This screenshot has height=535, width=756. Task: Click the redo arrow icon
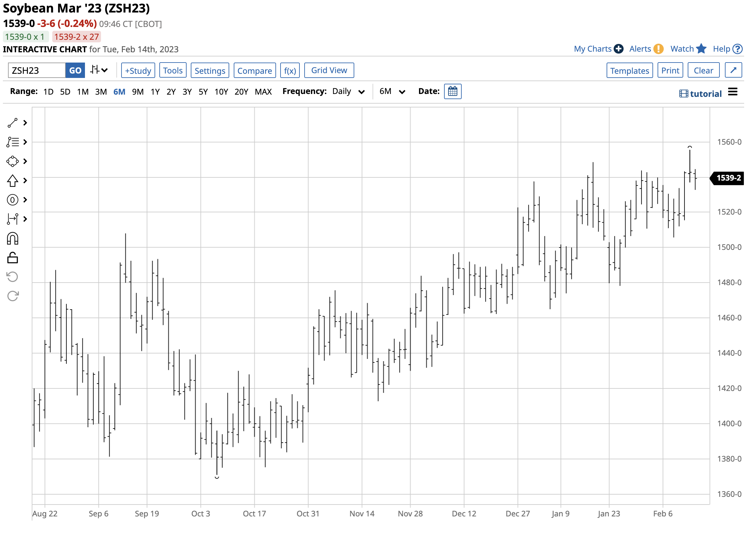coord(13,296)
